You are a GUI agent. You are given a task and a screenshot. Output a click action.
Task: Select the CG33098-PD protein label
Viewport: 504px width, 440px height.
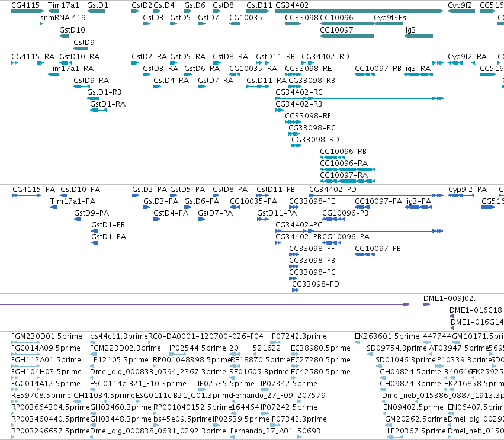[x=316, y=284]
